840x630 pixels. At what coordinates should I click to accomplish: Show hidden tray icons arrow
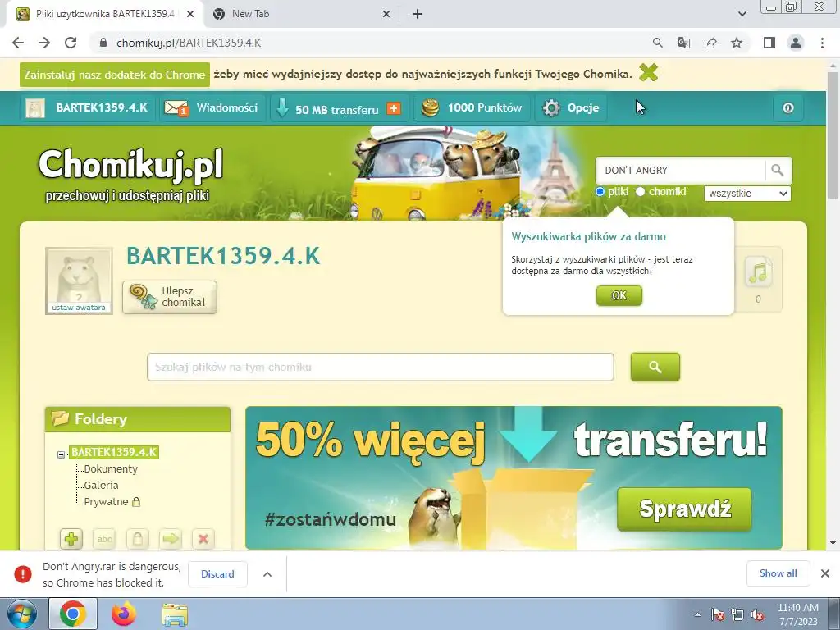697,615
